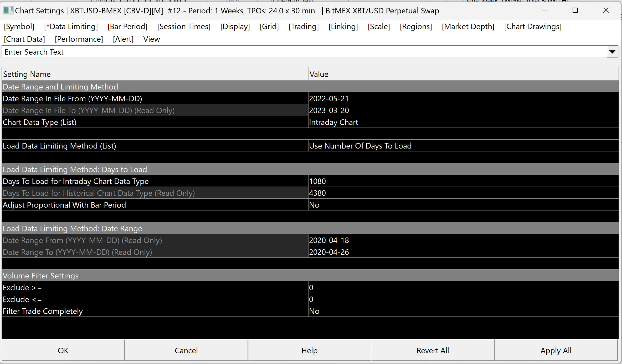The width and height of the screenshot is (622, 364).
Task: Open Help for chart settings
Action: (x=309, y=350)
